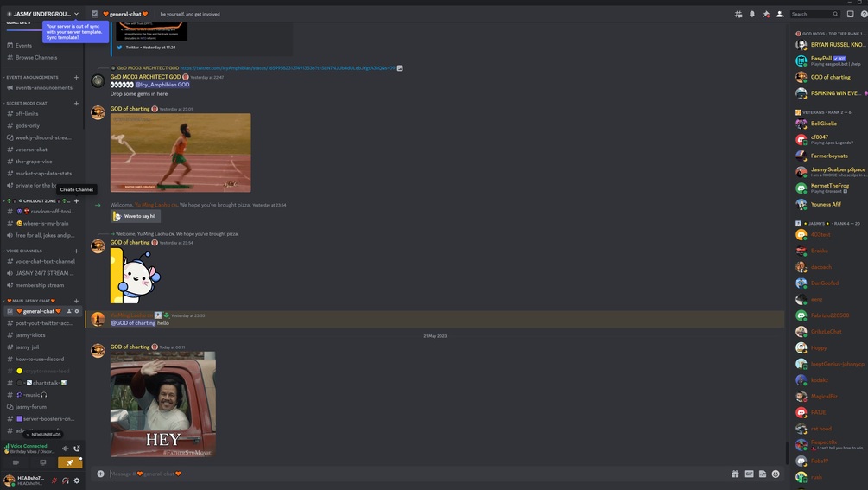Click the plus attach button in message bar
Screen dimensions: 868x490
coord(100,474)
